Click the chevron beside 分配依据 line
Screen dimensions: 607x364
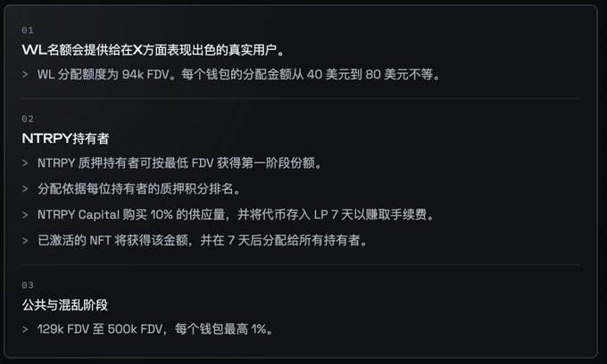25,189
